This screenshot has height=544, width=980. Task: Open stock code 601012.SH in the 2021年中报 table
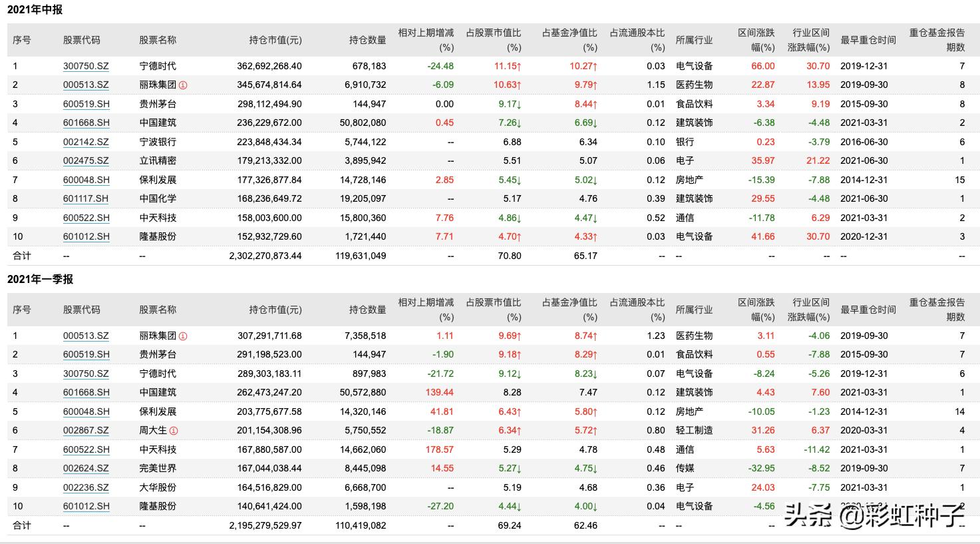(86, 236)
